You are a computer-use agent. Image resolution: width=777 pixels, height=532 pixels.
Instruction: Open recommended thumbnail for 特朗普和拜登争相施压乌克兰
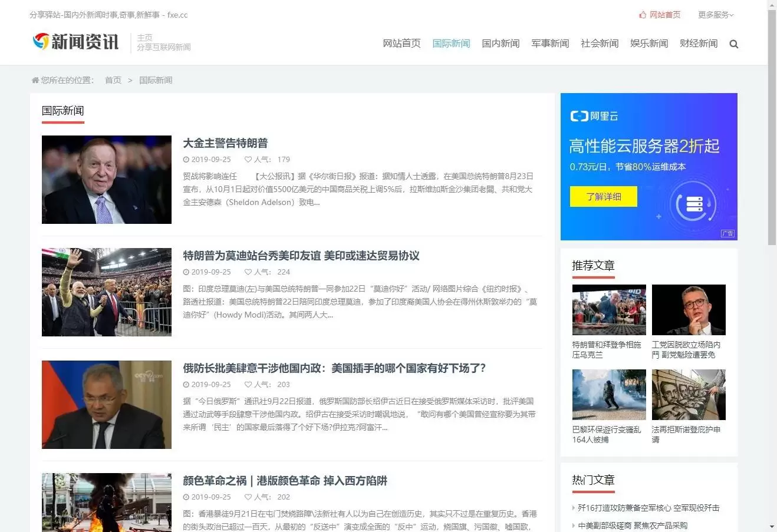pyautogui.click(x=609, y=310)
